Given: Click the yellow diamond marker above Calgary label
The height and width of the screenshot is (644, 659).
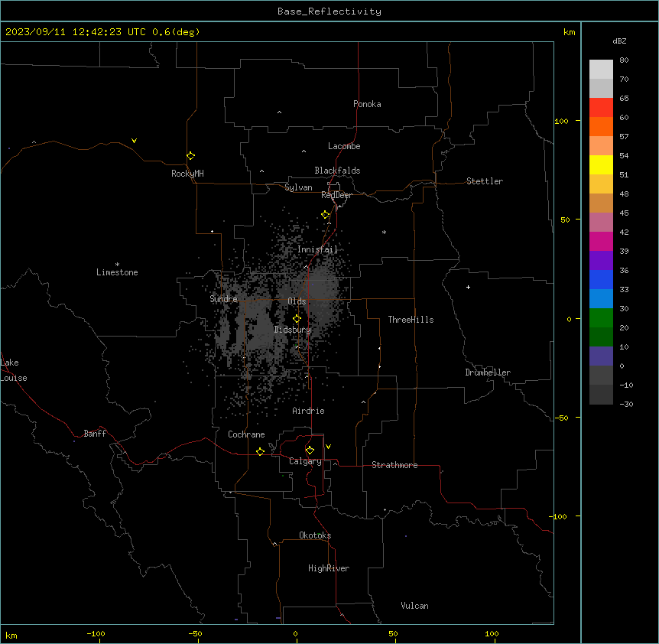Looking at the screenshot, I should 310,450.
